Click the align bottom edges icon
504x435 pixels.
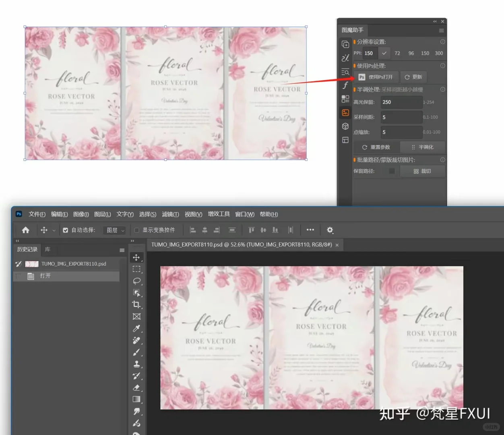(x=275, y=230)
